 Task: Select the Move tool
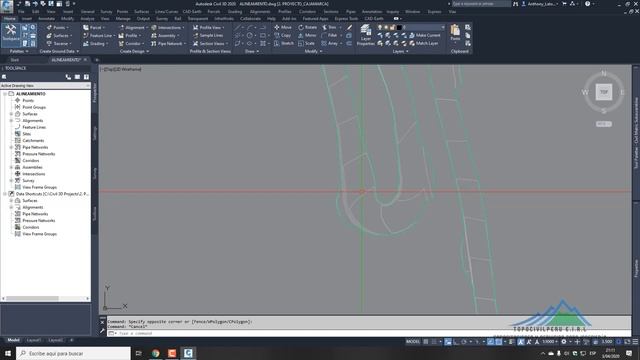click(283, 27)
